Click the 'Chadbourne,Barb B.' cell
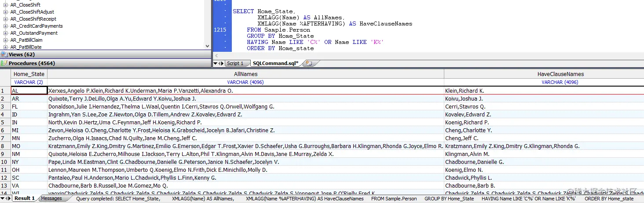644x203 pixels. coord(544,185)
